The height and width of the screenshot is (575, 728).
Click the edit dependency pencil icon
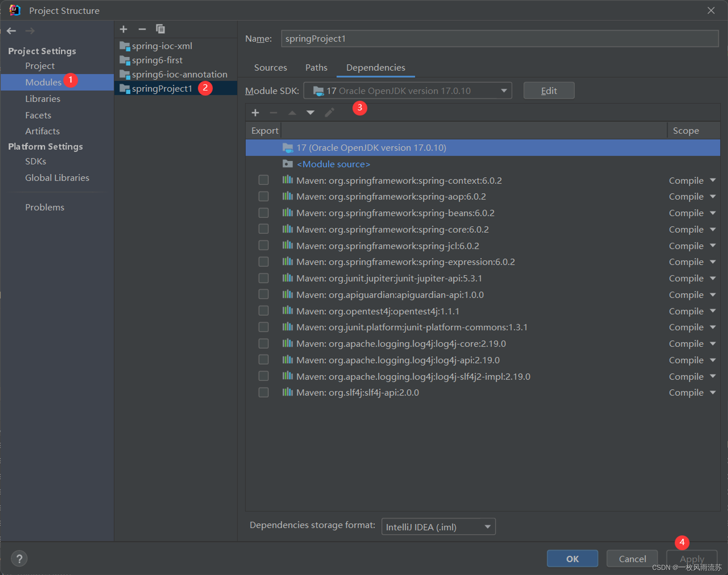(x=329, y=113)
